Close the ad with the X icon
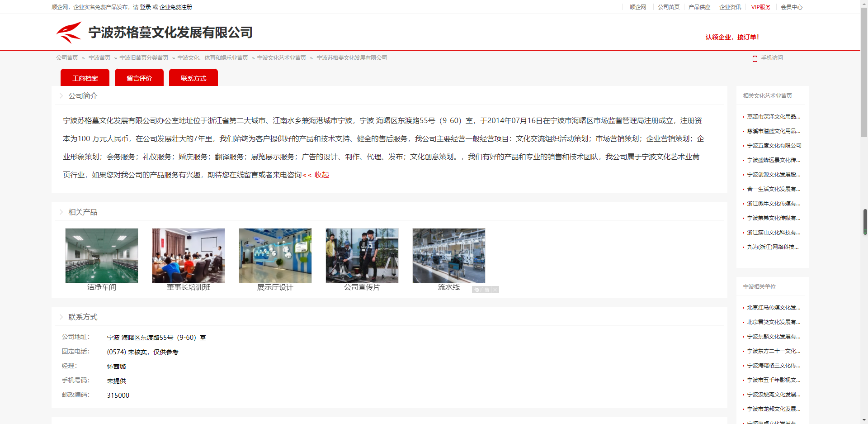 pos(495,290)
